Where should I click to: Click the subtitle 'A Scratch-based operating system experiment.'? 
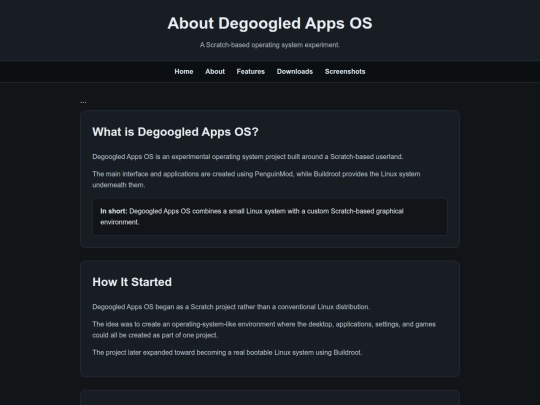[270, 45]
